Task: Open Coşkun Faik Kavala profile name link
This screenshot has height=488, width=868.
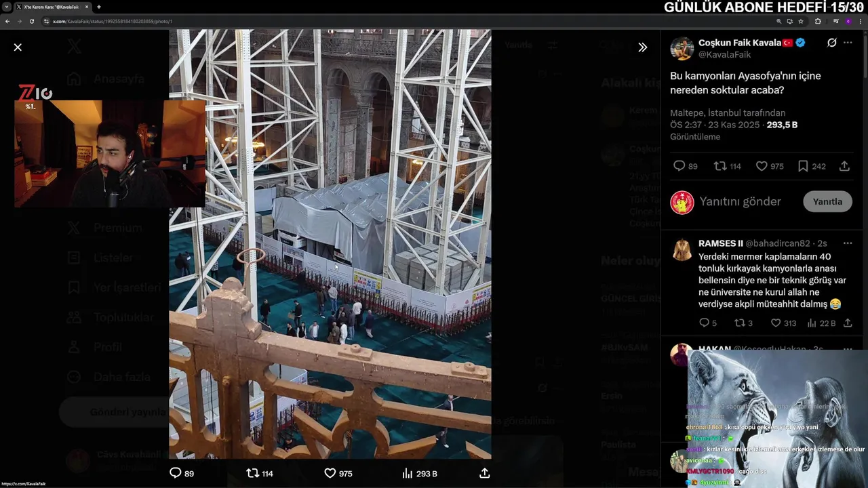Action: point(740,43)
